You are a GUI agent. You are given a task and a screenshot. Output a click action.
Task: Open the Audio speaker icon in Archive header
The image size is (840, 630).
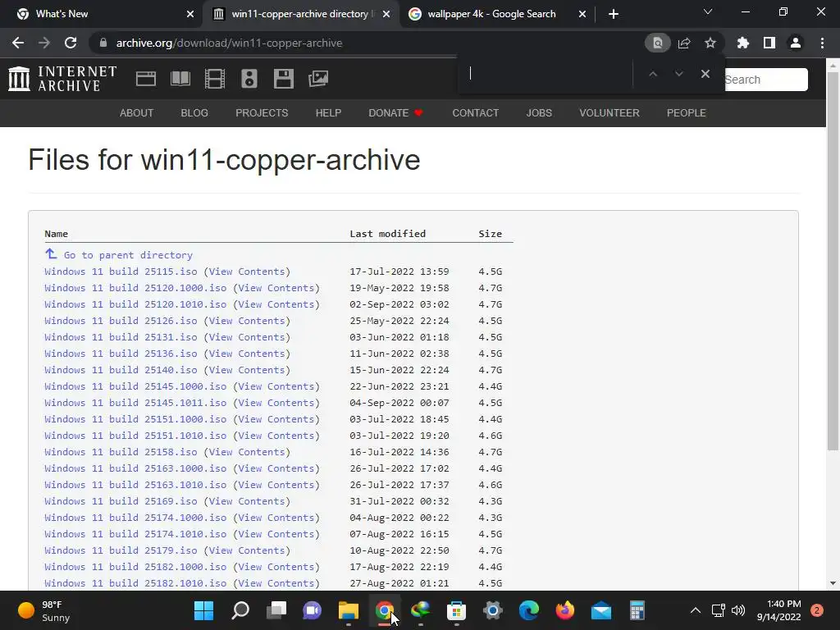tap(249, 79)
